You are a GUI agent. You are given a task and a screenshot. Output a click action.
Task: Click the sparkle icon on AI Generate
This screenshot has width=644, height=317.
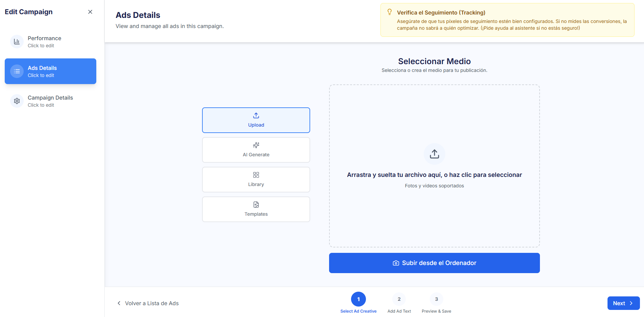pos(256,145)
